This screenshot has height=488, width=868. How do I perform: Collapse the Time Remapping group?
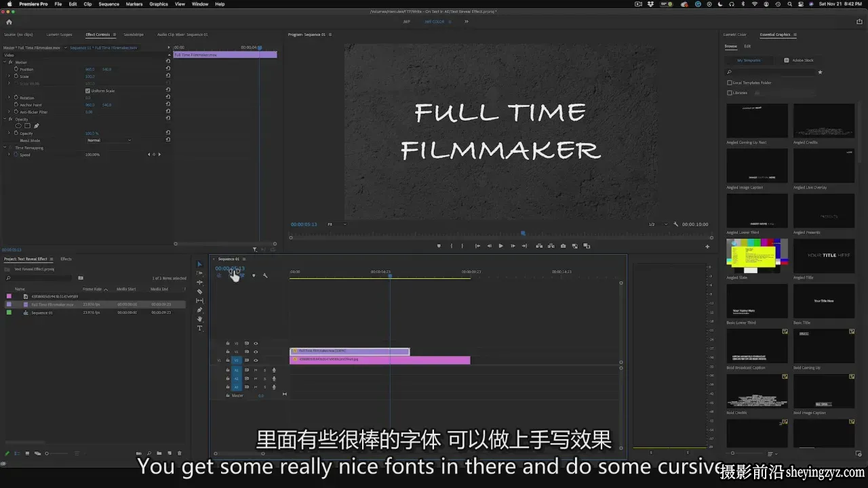coord(5,148)
